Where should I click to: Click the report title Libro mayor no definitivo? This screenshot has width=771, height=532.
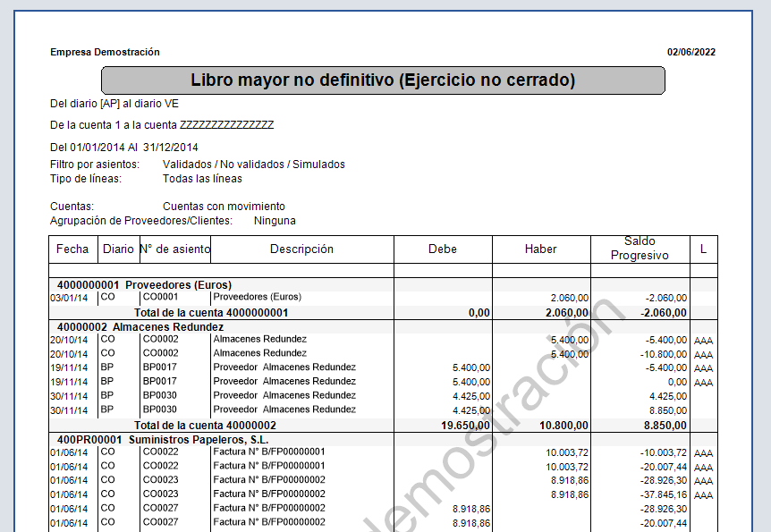pyautogui.click(x=383, y=80)
